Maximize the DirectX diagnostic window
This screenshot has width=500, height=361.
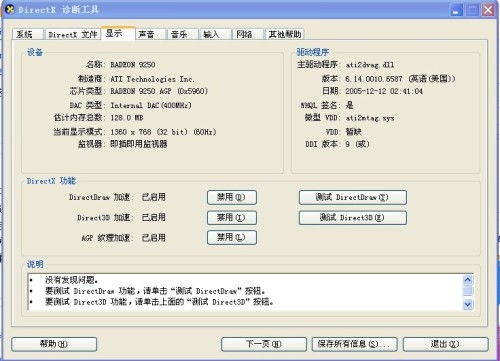pos(473,10)
